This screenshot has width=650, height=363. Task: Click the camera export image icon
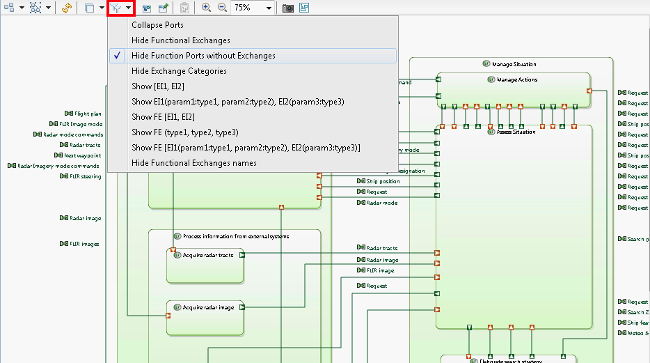[288, 8]
